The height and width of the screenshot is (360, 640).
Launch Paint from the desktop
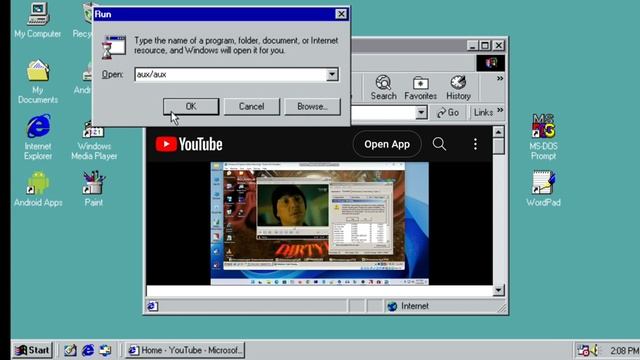click(93, 189)
